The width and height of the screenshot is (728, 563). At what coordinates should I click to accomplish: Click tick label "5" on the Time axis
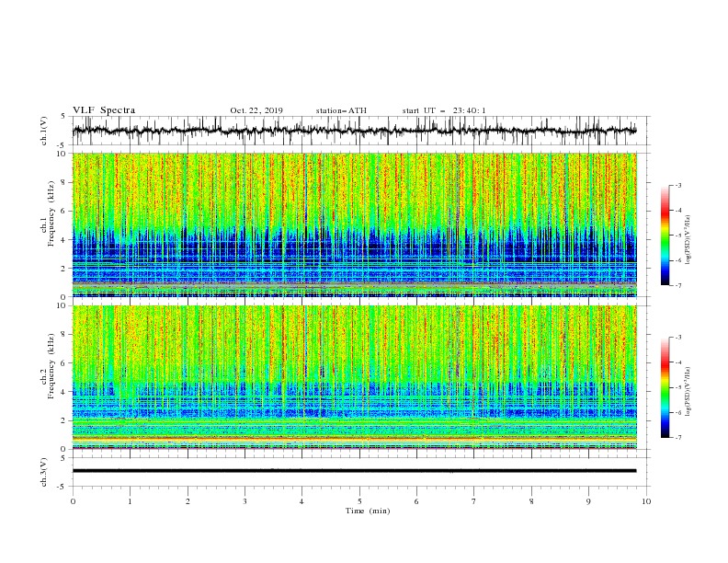click(x=359, y=501)
